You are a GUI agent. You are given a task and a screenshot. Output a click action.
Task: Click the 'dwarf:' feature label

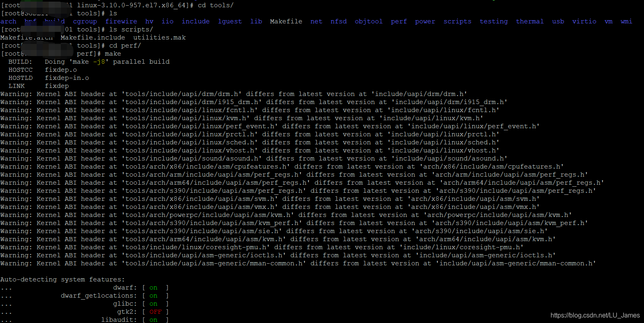click(x=125, y=288)
